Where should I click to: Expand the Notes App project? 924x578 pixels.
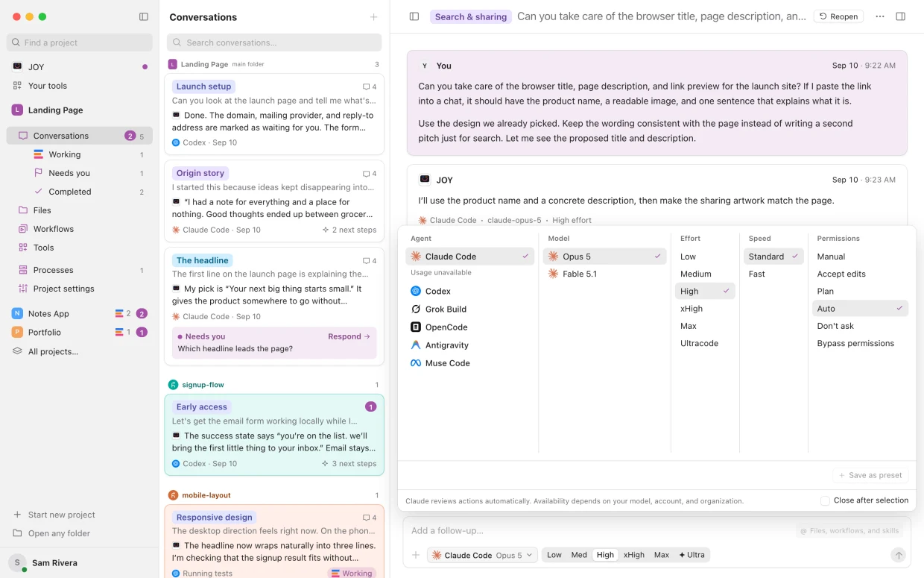79,313
